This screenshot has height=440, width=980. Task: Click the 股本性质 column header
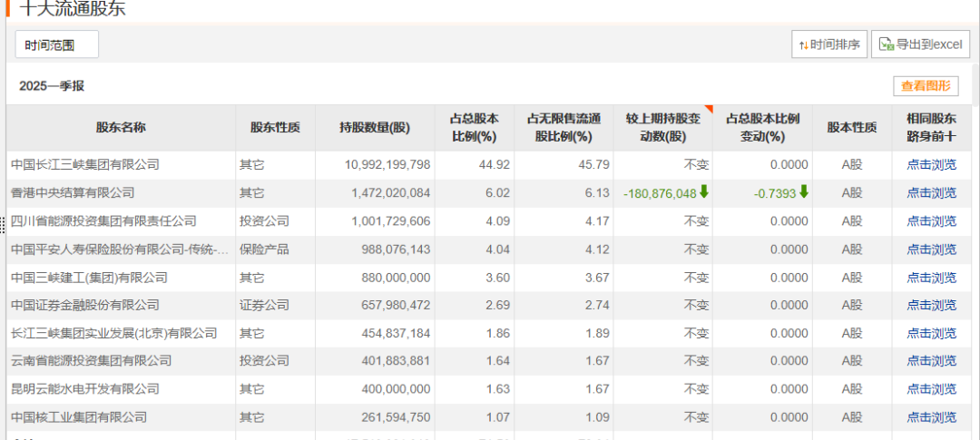[x=852, y=128]
